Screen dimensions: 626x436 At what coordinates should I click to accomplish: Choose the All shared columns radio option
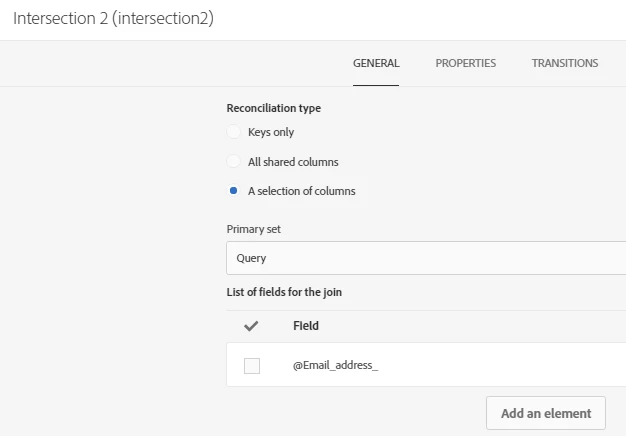coord(234,162)
